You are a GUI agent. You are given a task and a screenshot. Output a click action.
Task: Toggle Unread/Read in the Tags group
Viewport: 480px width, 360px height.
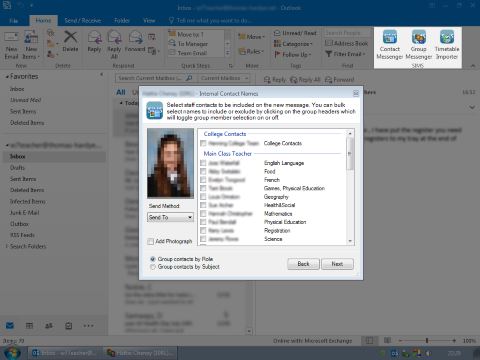295,33
